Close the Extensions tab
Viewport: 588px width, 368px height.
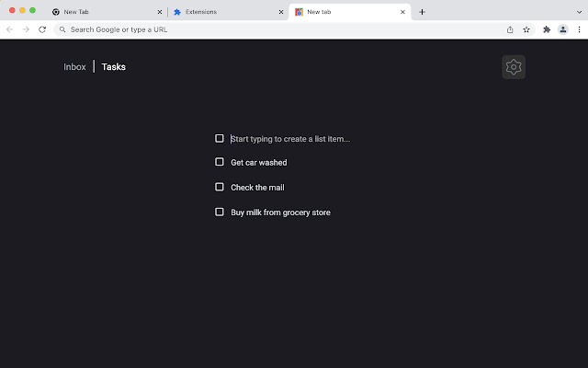(281, 12)
